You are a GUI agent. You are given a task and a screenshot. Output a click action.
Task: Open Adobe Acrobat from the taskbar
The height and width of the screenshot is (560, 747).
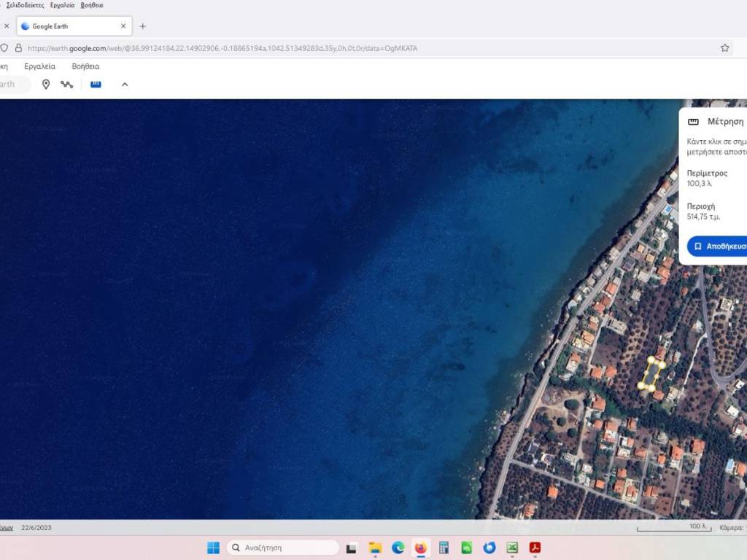click(535, 548)
